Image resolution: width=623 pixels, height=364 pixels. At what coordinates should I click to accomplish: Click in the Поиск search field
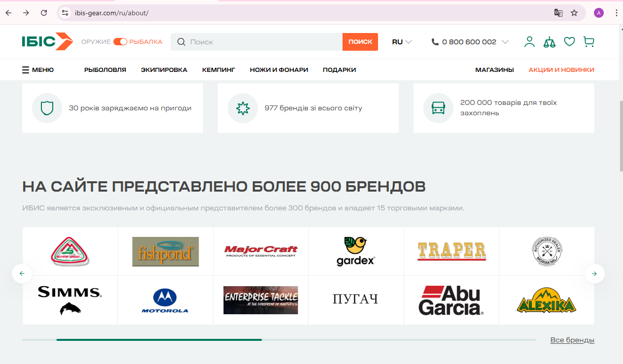point(264,42)
